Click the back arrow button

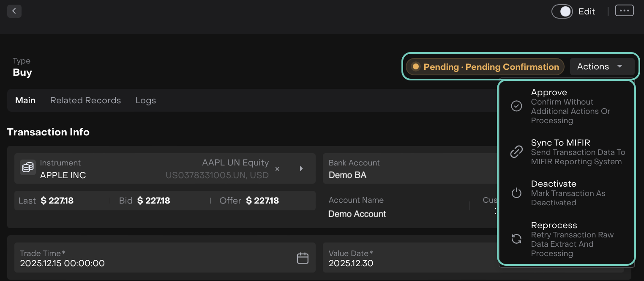click(14, 11)
